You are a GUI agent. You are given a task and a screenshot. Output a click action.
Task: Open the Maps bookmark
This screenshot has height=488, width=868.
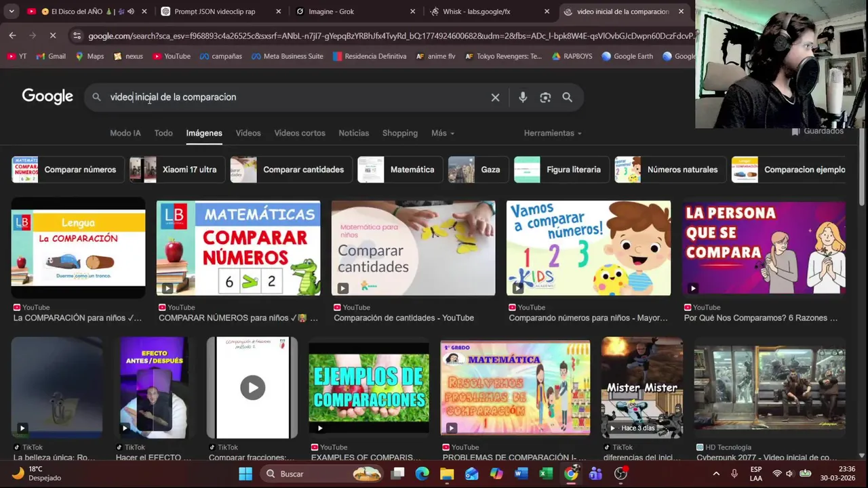90,56
